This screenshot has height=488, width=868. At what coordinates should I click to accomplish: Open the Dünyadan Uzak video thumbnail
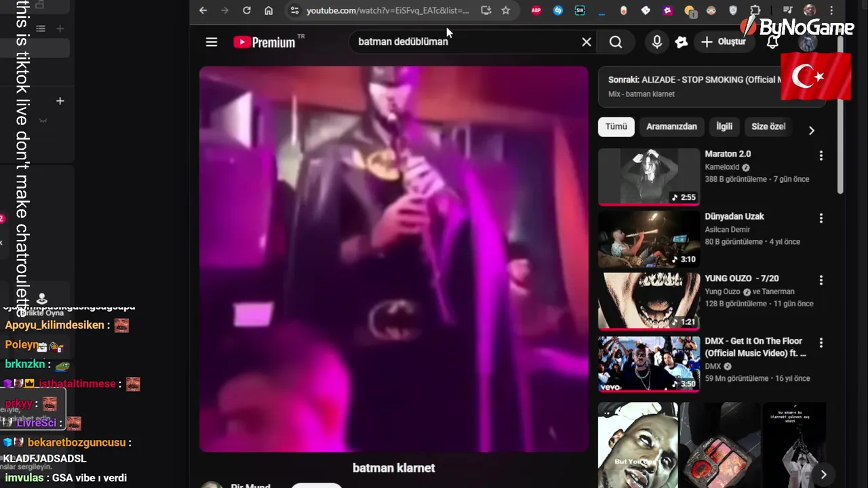[649, 239]
